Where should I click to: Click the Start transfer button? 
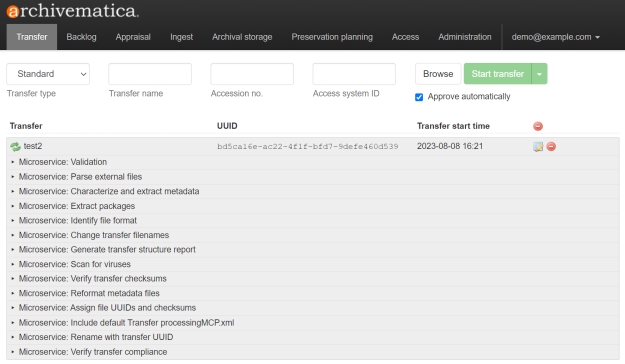(x=497, y=74)
